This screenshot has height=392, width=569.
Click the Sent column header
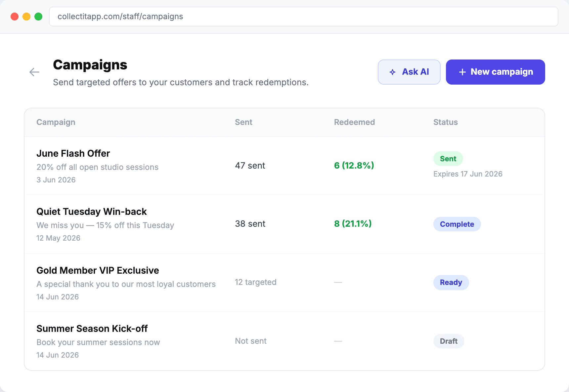tap(243, 122)
